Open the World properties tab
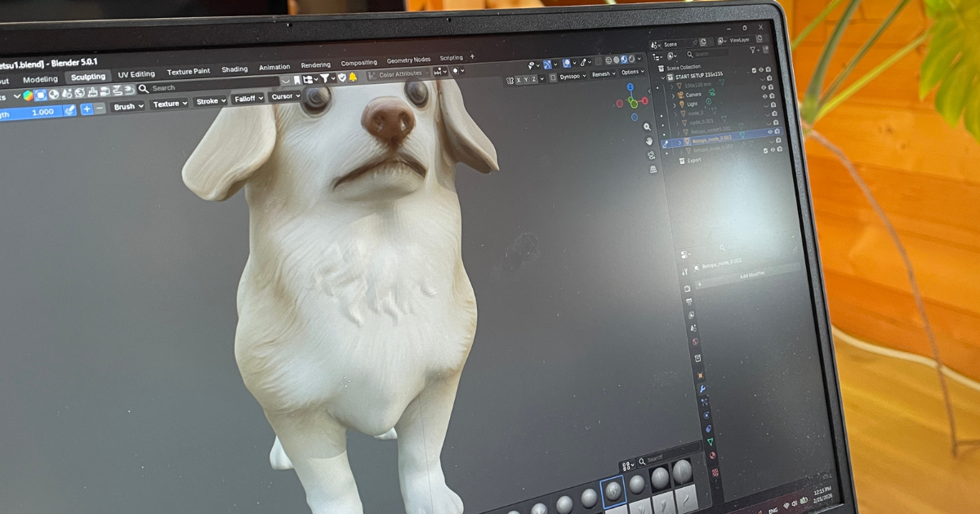The image size is (980, 514). pos(695,342)
